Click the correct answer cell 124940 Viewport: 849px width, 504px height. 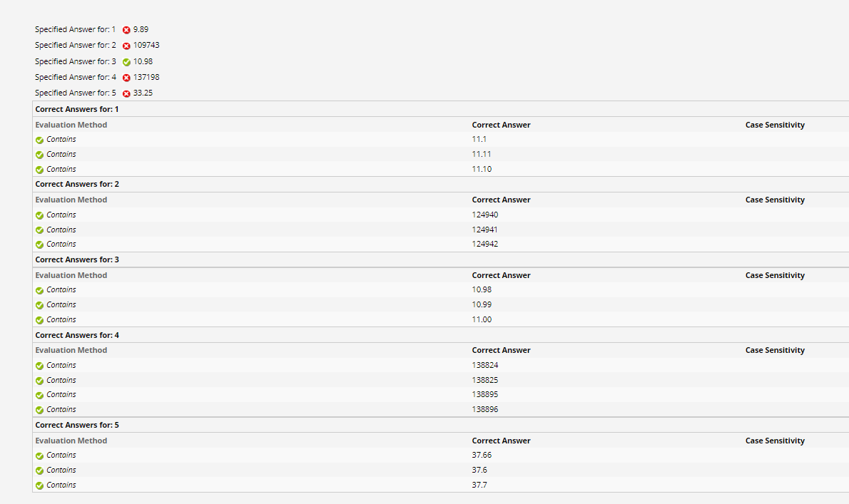coord(484,215)
